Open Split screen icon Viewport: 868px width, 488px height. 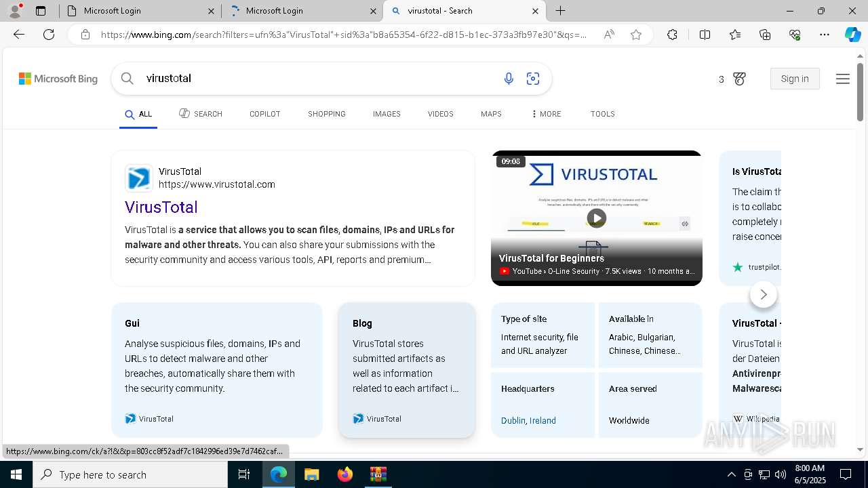tap(705, 35)
